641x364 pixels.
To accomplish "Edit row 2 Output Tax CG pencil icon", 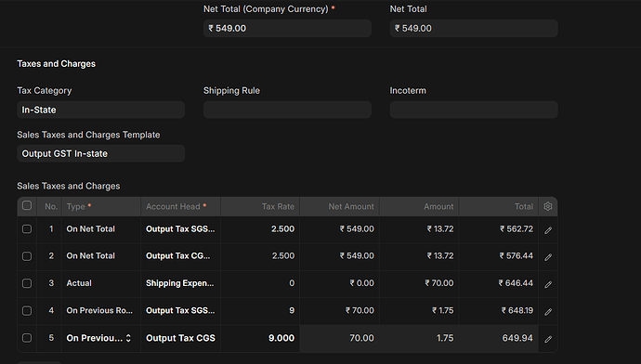I will point(548,257).
